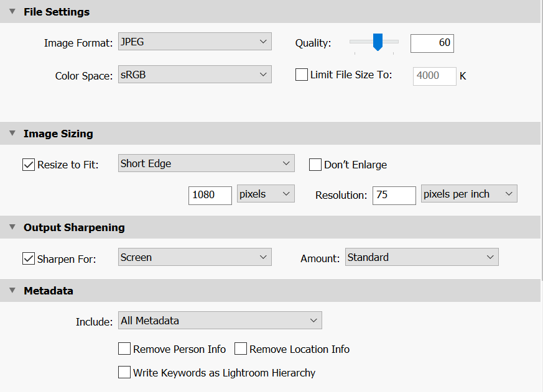Screen dimensions: 543x392
Task: Open the Include All Metadata dropdown
Action: (x=220, y=320)
